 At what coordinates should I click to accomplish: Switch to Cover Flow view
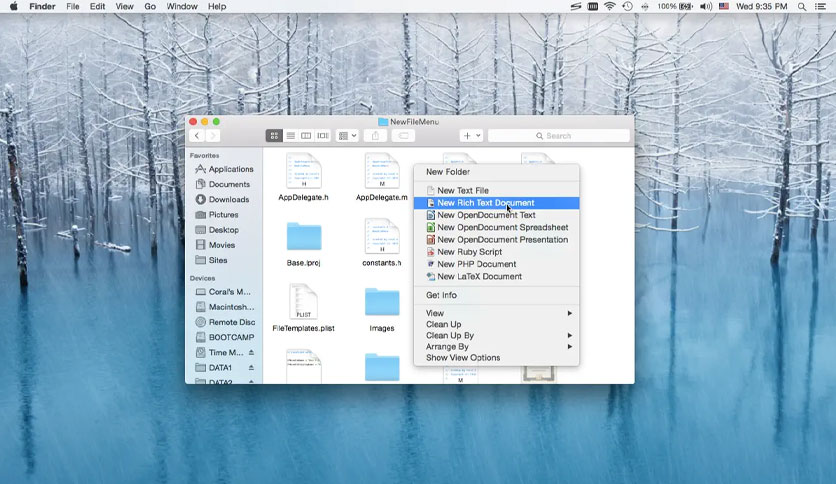pos(323,136)
